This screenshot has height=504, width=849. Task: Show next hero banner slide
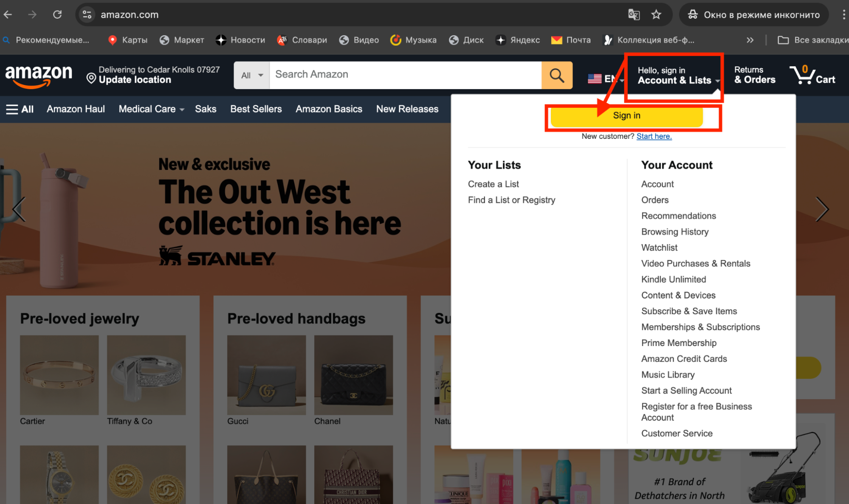pyautogui.click(x=822, y=209)
